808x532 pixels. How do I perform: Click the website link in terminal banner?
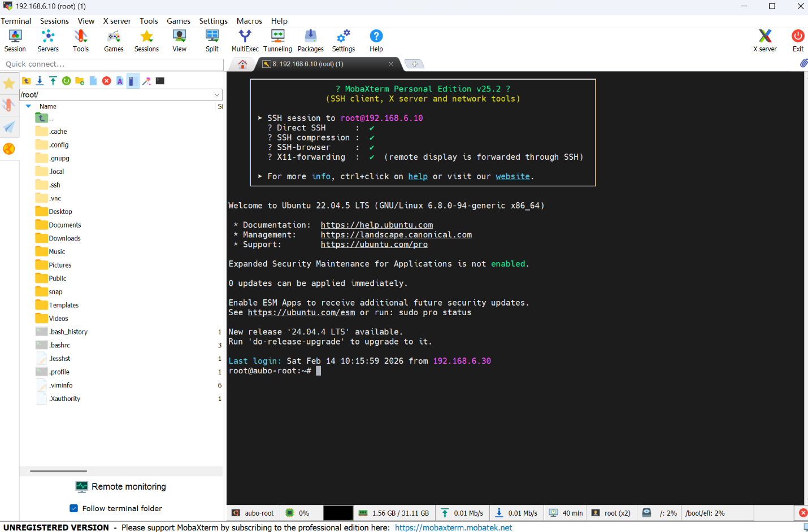[x=512, y=176]
